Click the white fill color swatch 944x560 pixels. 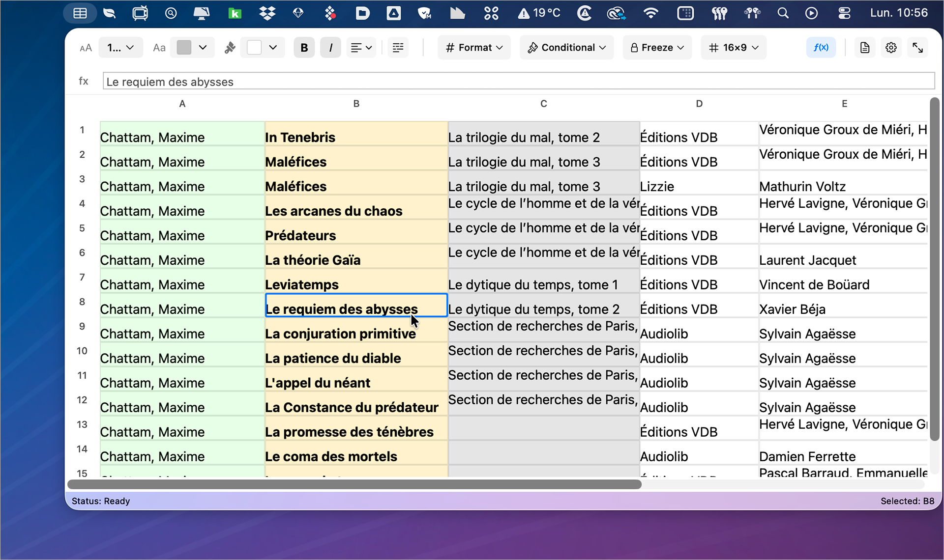pyautogui.click(x=254, y=48)
